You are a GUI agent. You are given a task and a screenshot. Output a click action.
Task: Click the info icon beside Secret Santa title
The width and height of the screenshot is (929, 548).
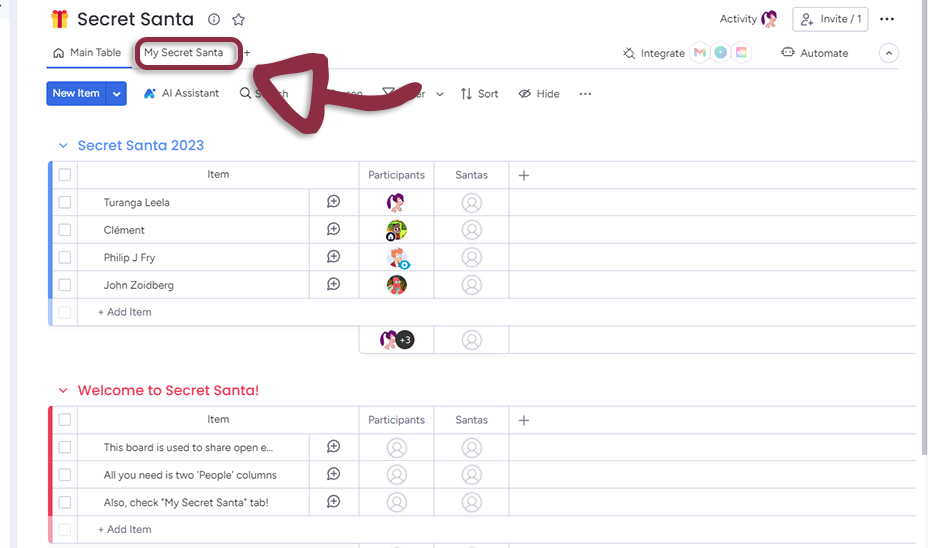pyautogui.click(x=214, y=20)
